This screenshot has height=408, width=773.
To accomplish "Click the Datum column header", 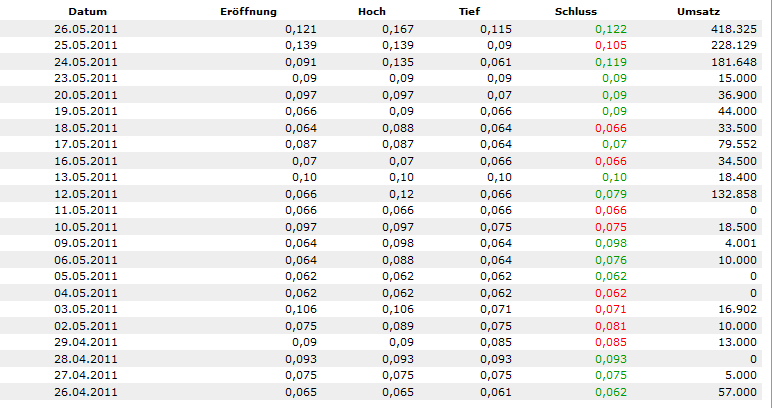I will [x=87, y=11].
